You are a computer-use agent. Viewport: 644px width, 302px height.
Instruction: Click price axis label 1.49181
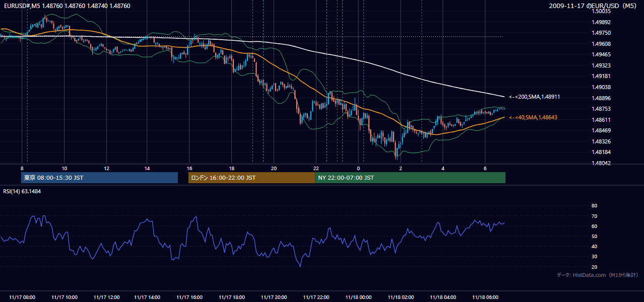602,76
